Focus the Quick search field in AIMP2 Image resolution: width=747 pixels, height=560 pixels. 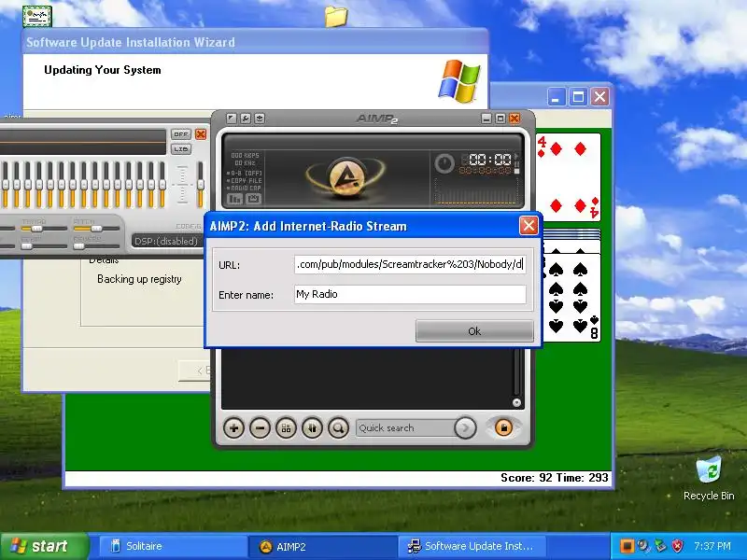point(405,428)
